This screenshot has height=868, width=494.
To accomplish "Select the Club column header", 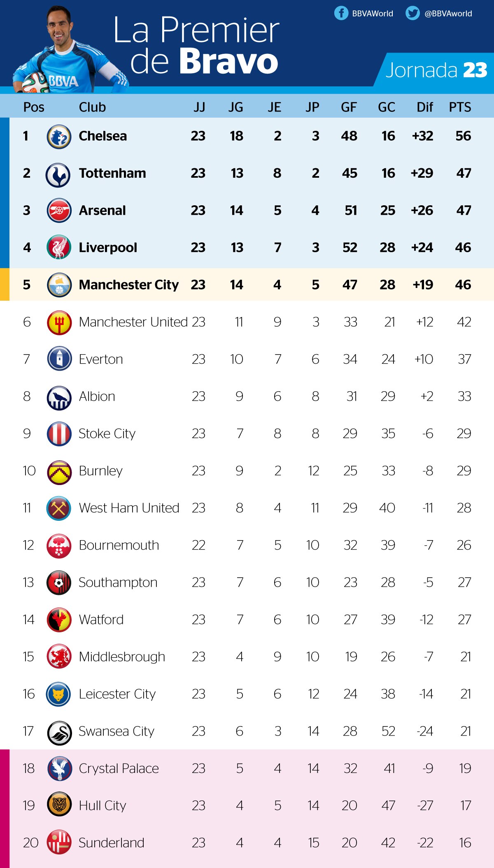I will (x=92, y=107).
